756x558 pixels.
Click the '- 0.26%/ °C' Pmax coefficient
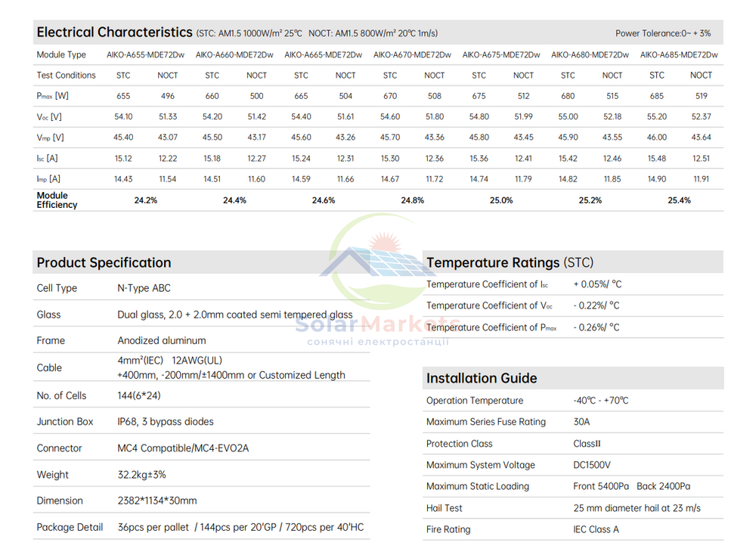pos(596,327)
